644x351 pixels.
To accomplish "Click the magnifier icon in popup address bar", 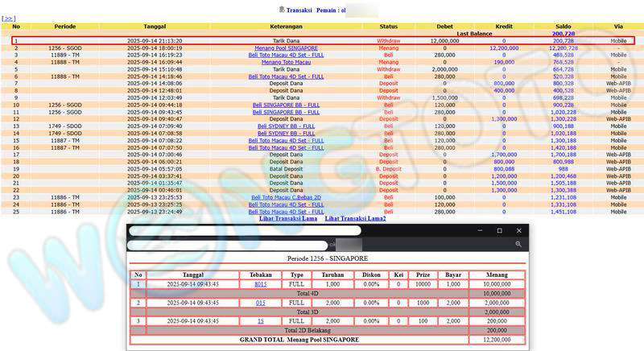I will coord(519,244).
